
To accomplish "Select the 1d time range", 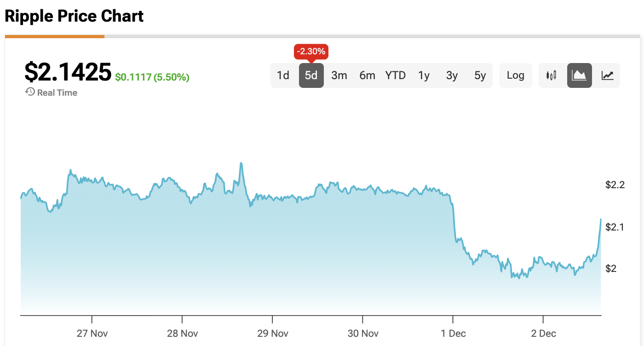I will [x=283, y=75].
